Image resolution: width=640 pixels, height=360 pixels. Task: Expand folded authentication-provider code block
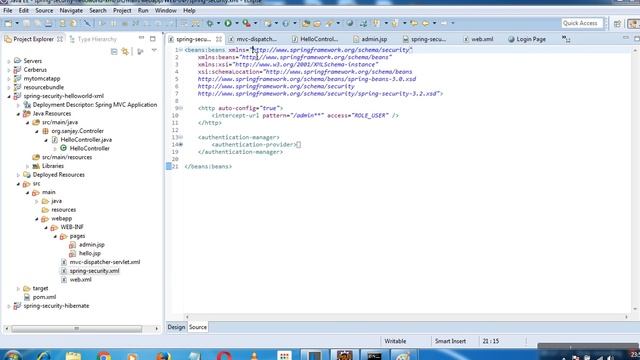pos(180,144)
